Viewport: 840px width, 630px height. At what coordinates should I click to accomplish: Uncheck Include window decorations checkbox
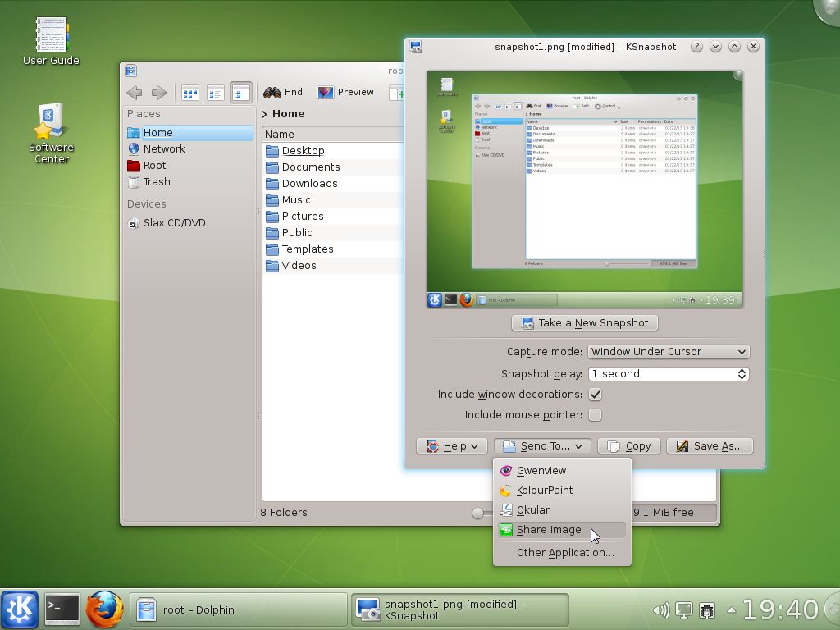(x=595, y=395)
